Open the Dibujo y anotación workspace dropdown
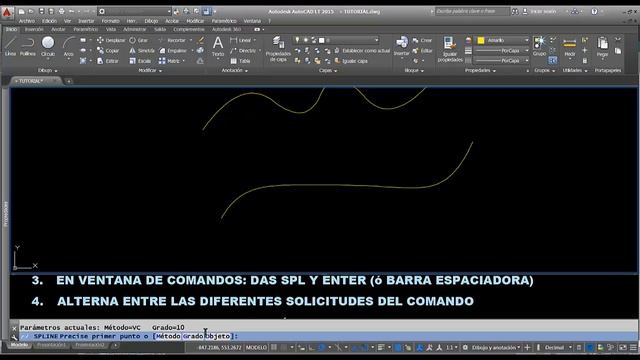 click(x=496, y=348)
